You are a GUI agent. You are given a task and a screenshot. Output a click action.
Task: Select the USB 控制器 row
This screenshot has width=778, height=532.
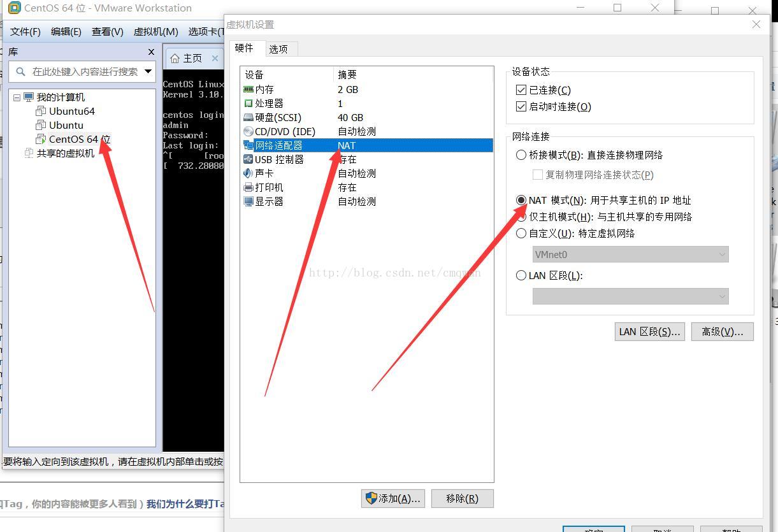(367, 160)
